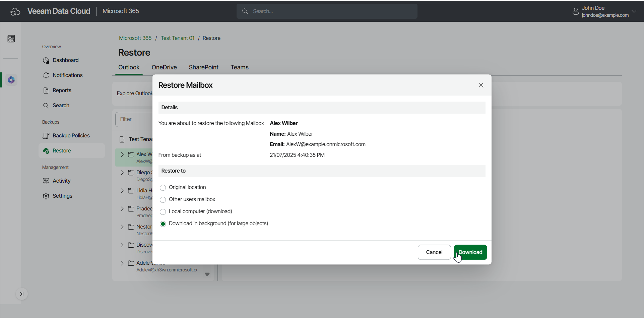Click the folder icon for Nestor mailbox
The image size is (644, 318).
131,227
